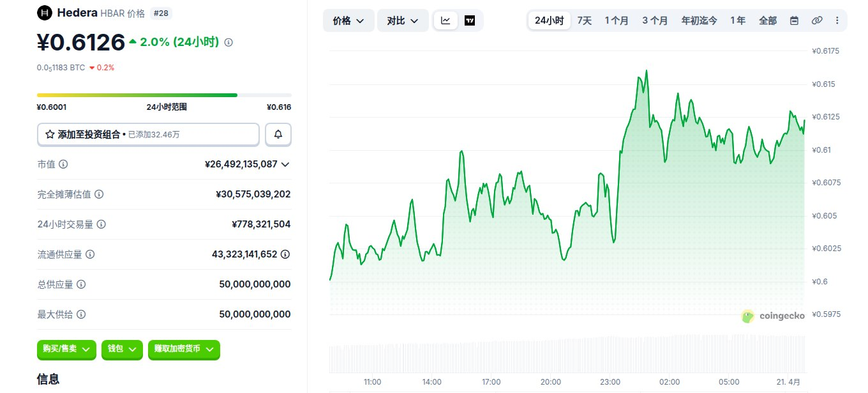
Task: Select the 1年 time range tab
Action: point(737,20)
